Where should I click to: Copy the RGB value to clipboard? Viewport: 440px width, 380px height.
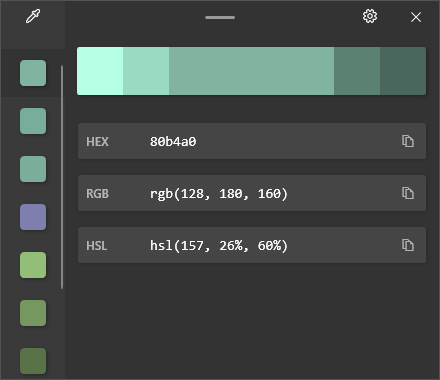coord(408,193)
